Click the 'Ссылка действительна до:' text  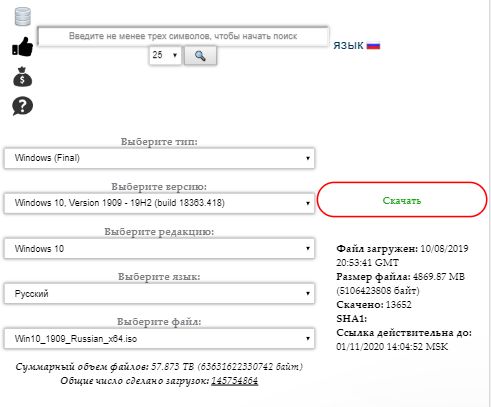coord(404,333)
